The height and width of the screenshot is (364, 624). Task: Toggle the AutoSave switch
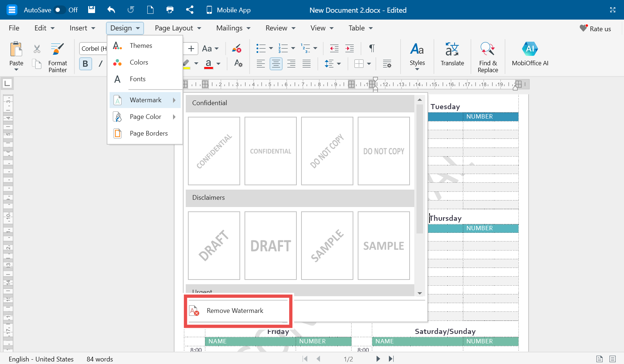click(x=60, y=10)
